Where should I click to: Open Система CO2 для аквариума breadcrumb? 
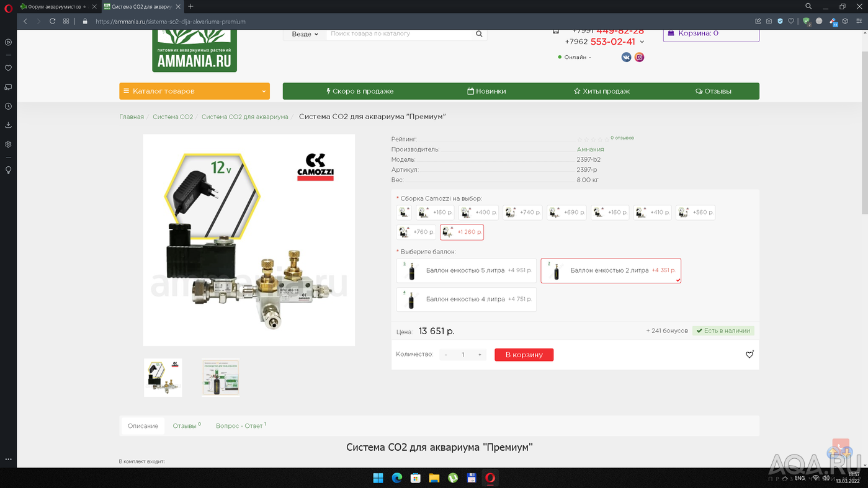point(244,117)
